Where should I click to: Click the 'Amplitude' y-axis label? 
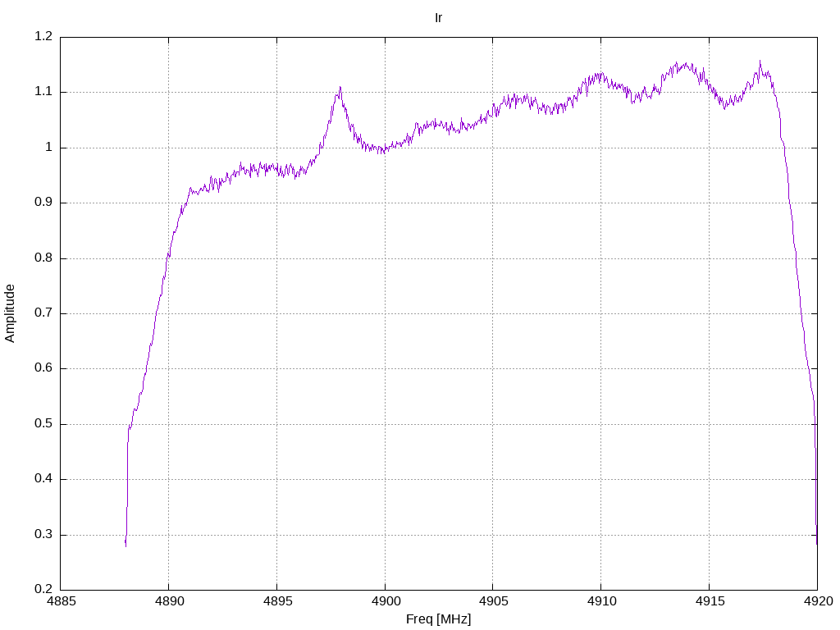(x=10, y=313)
